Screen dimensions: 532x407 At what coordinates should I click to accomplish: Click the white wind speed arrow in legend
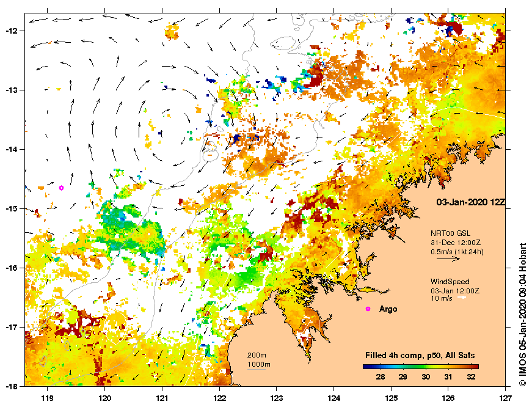461,298
